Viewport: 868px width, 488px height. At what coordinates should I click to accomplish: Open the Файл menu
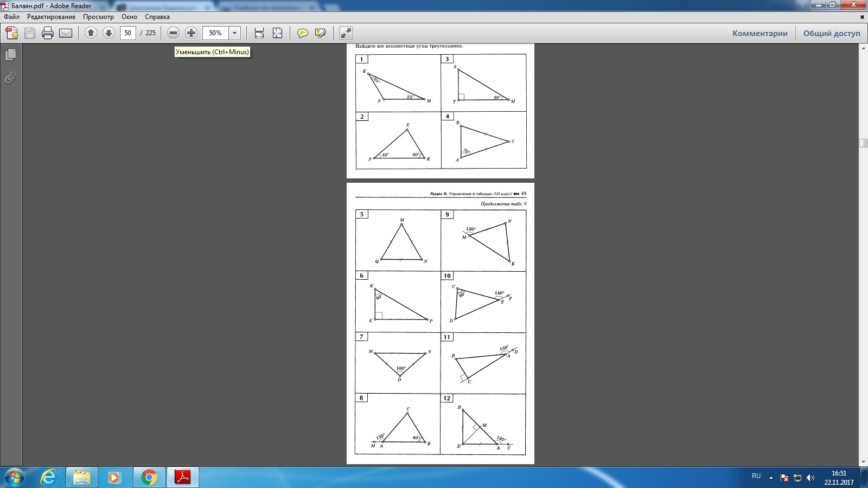tap(12, 17)
